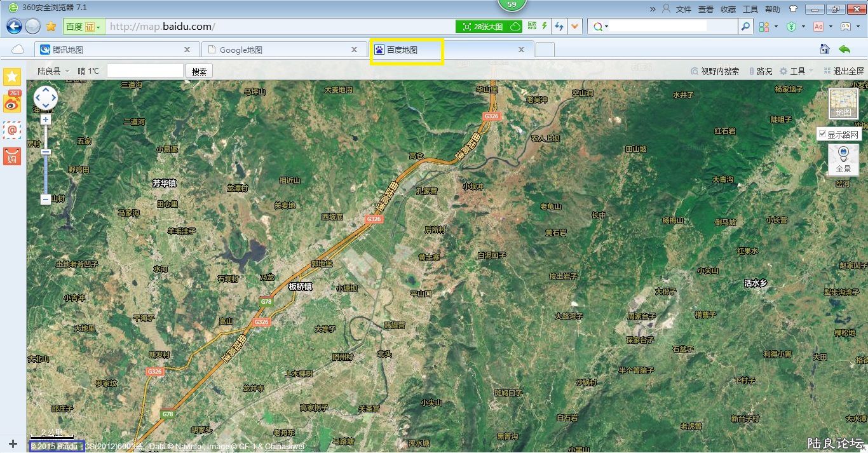Switch map type using 地图 thumbnail
868x453 pixels.
tap(843, 104)
